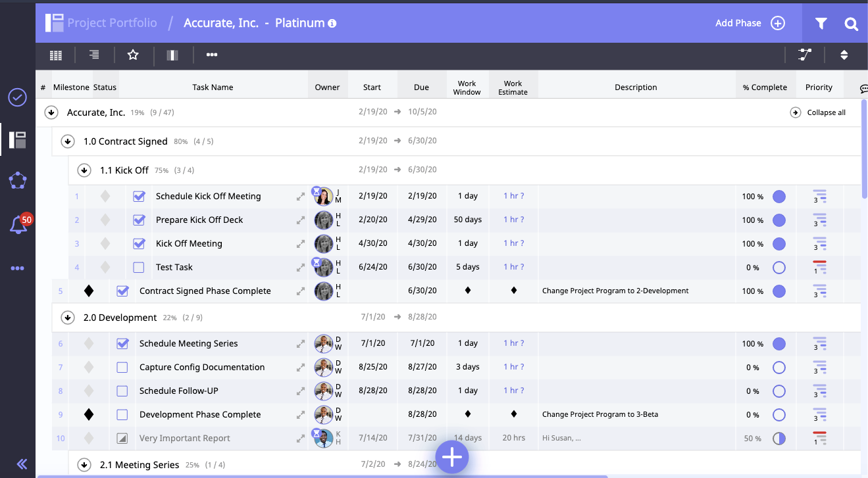Open search with the magnifier icon
868x478 pixels.
(x=851, y=24)
